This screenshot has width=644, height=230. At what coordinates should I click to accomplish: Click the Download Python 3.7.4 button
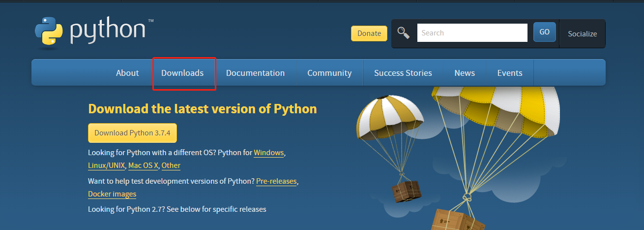(x=132, y=133)
